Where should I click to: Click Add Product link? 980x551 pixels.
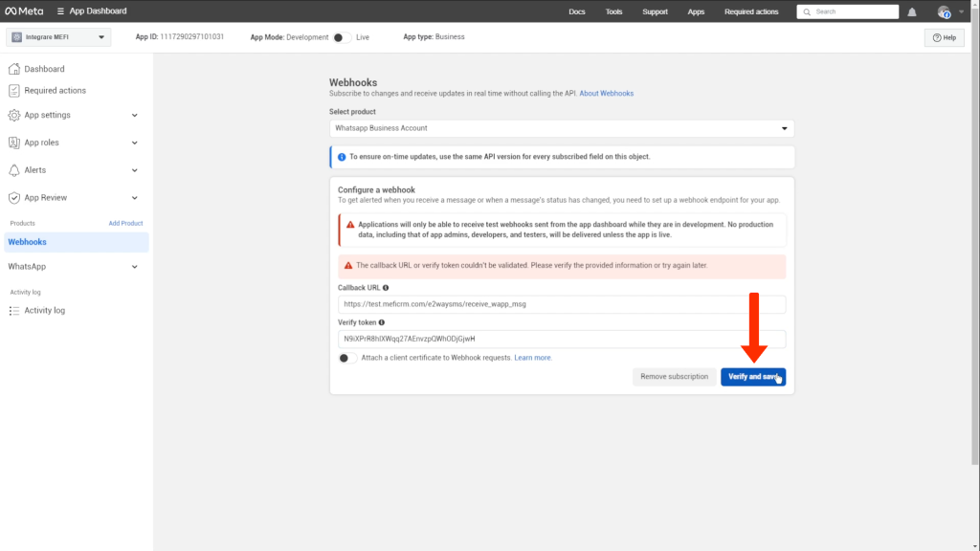(x=125, y=223)
